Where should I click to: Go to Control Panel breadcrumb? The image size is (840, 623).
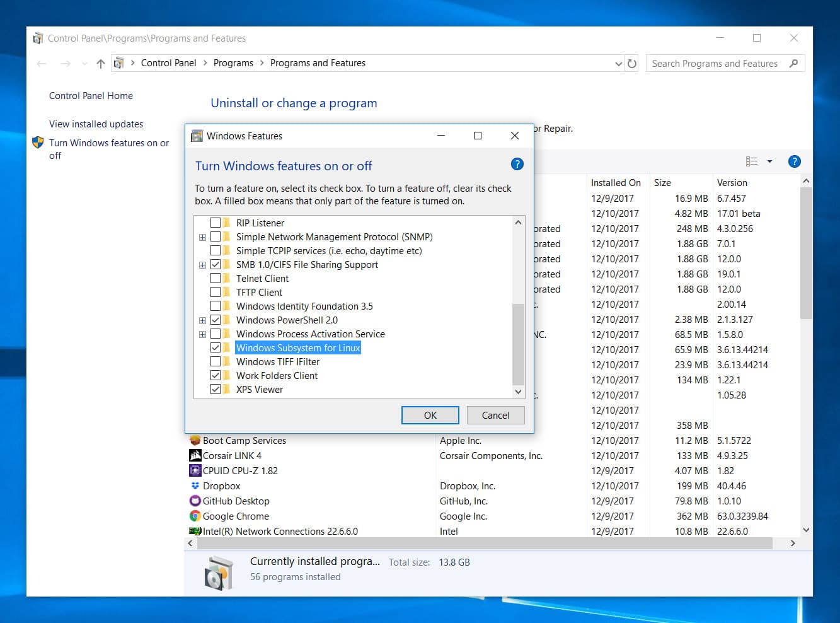168,63
